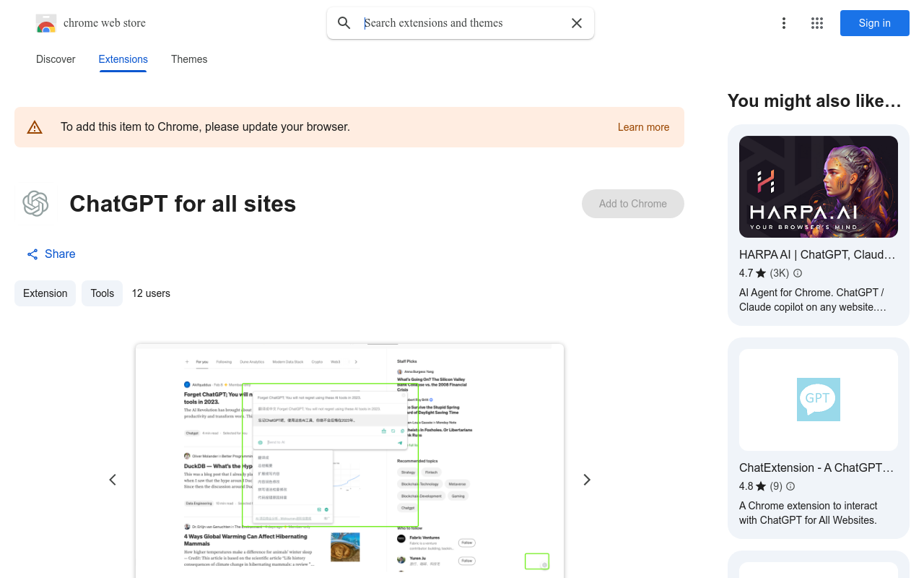
Task: Open the three-dot more options menu
Action: point(783,23)
